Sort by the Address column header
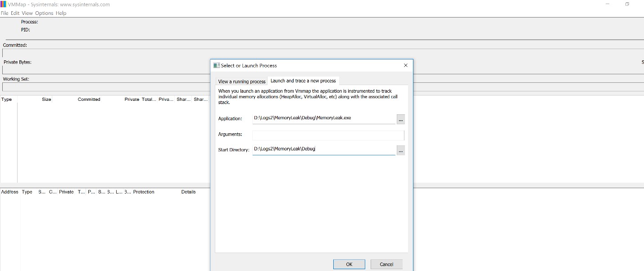Viewport: 644px width, 271px height. 10,192
